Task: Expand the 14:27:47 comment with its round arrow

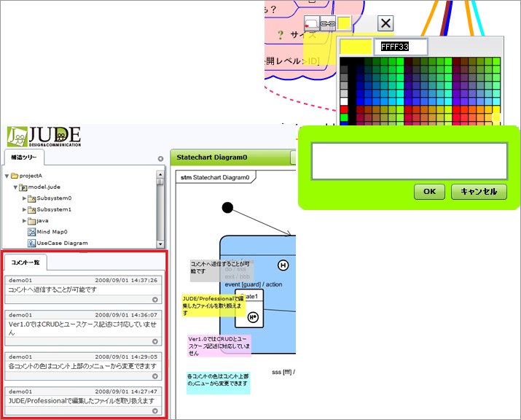Action: pos(154,411)
